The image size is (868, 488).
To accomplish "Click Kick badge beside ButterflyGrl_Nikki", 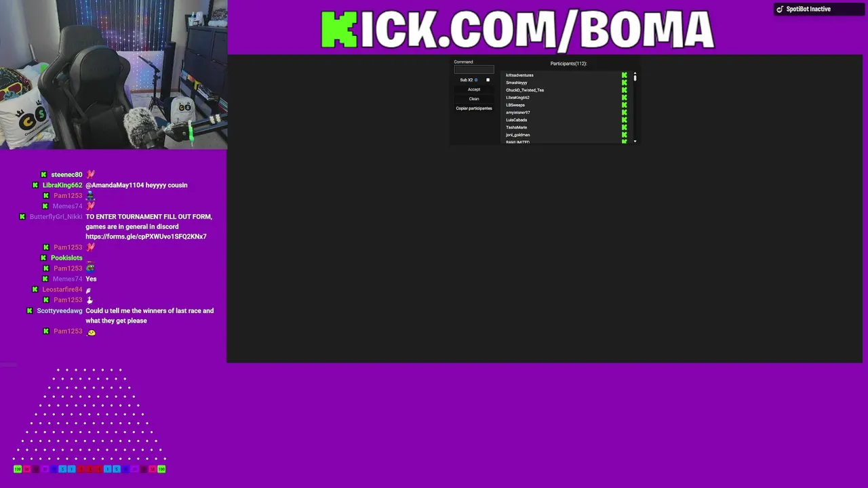I will tap(22, 217).
